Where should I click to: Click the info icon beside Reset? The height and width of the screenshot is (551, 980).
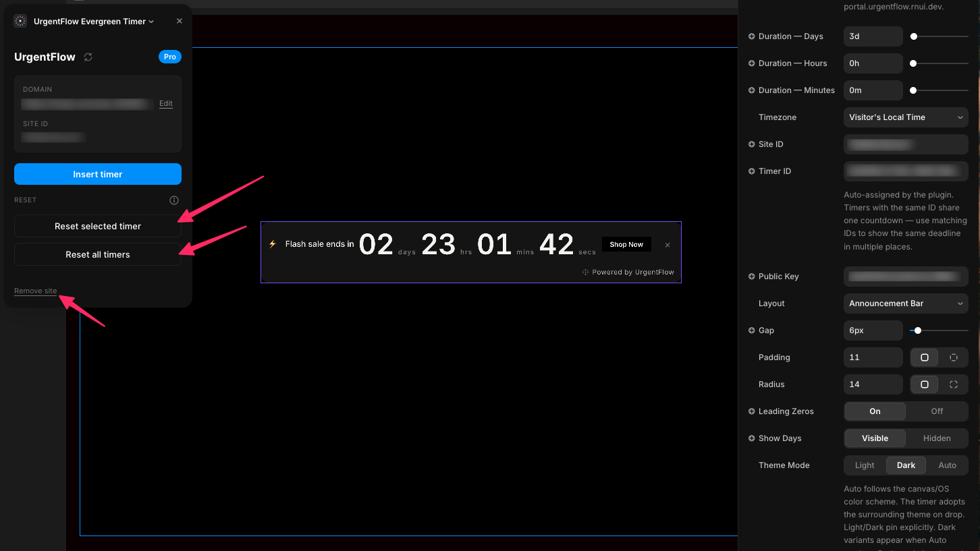click(174, 200)
